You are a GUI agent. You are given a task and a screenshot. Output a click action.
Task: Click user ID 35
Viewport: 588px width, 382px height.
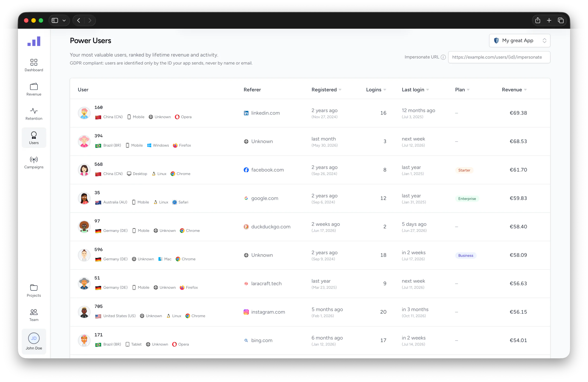[97, 193]
